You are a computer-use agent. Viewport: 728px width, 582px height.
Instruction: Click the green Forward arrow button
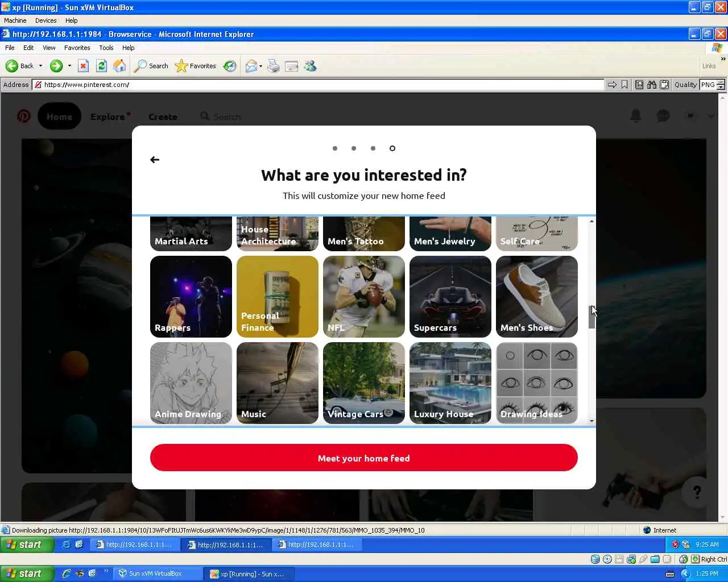coord(56,66)
